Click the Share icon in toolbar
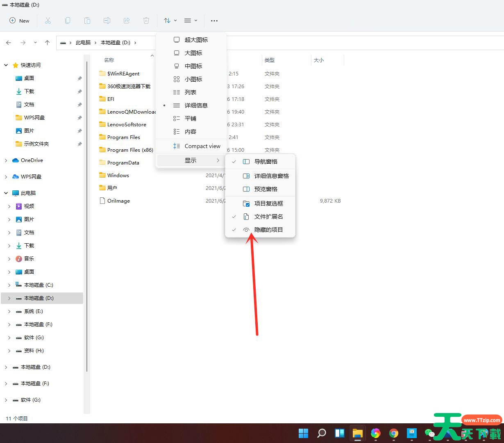Screen dimensions: 504x443 (127, 21)
